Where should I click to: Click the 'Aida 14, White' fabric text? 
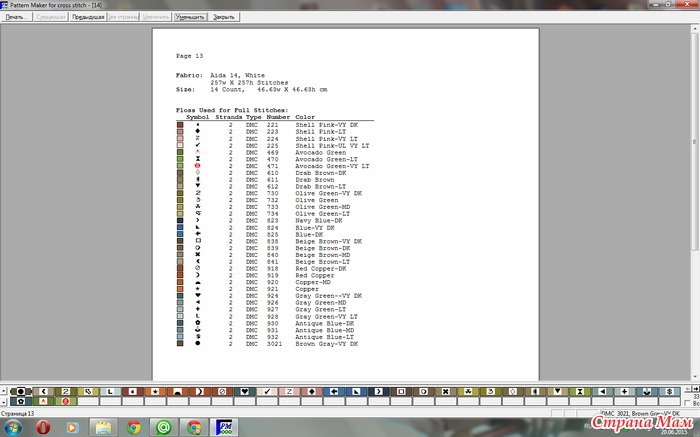click(238, 75)
